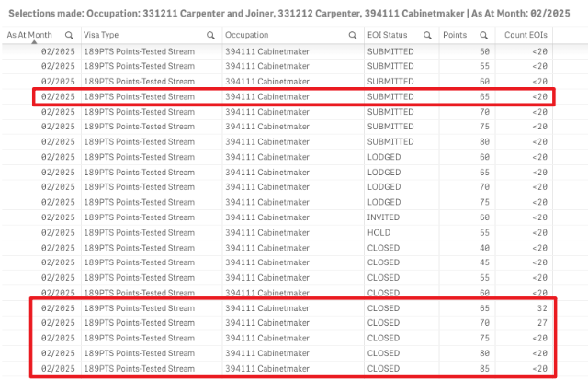Screen dimensions: 588x379
Task: Select the HOLD status cell
Action: [x=378, y=232]
